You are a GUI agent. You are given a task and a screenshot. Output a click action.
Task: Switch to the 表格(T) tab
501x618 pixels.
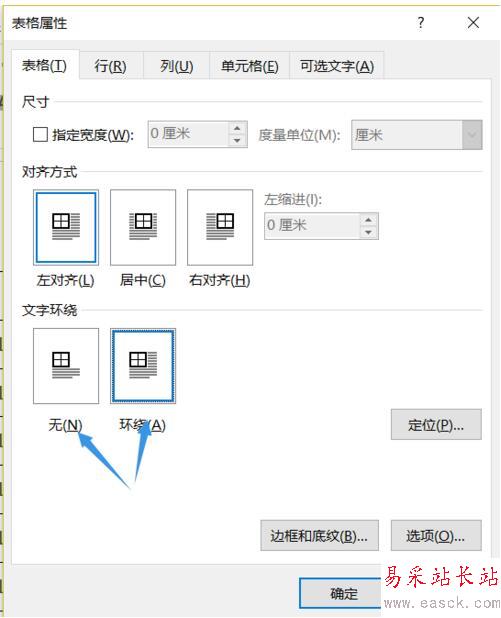tap(45, 65)
